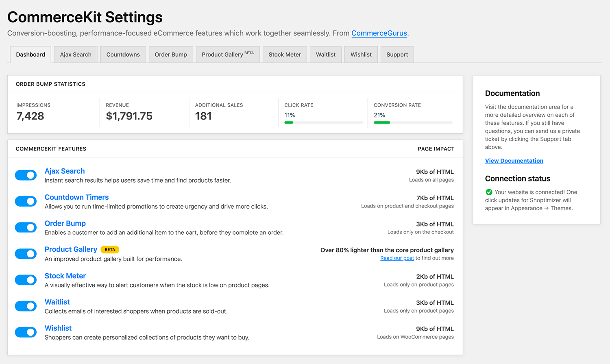The height and width of the screenshot is (364, 610).
Task: Click the Connection status heading
Action: click(x=518, y=179)
